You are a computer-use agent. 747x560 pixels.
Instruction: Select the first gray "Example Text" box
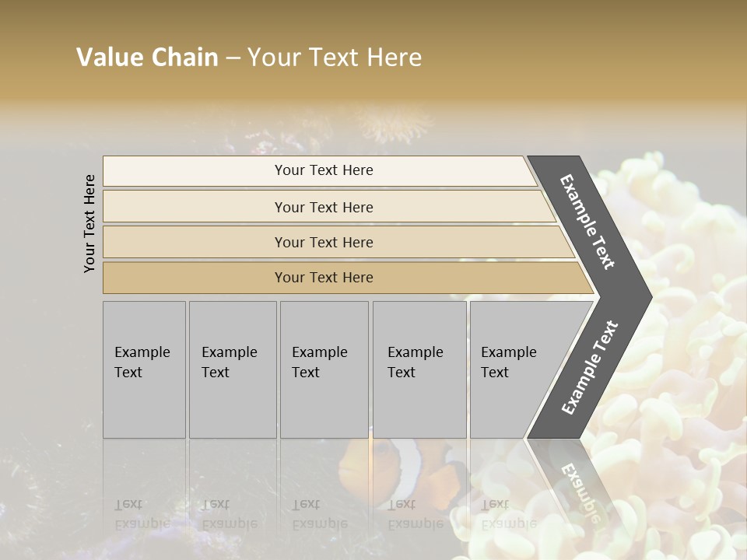(x=144, y=369)
